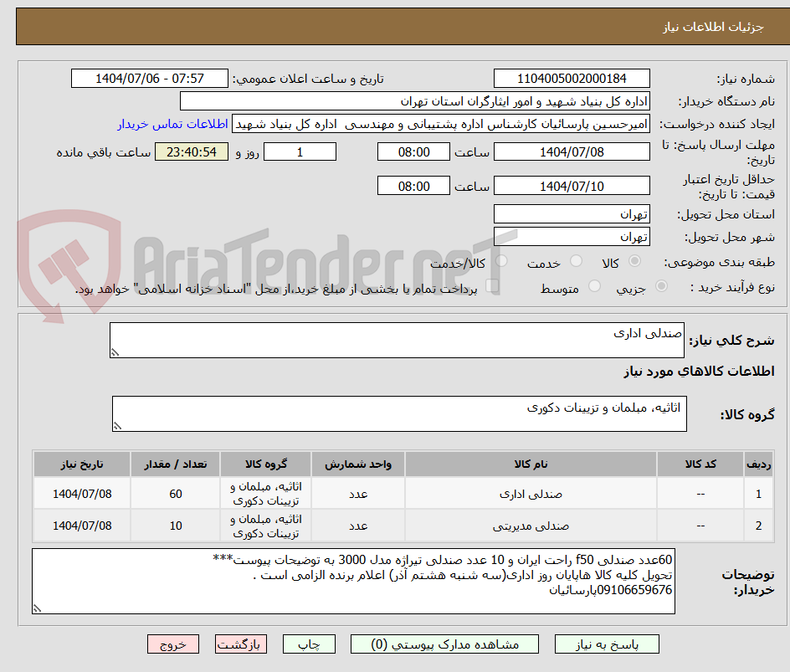Screen dimensions: 790x672
Task: Select the 'کالا/خدمت' radio button
Action: tap(501, 261)
